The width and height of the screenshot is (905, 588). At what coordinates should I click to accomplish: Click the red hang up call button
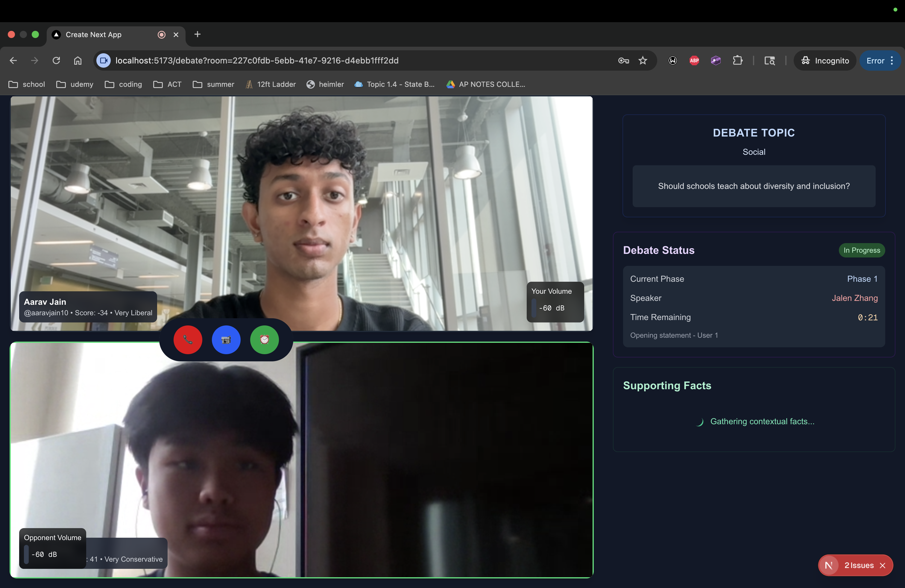pyautogui.click(x=188, y=340)
